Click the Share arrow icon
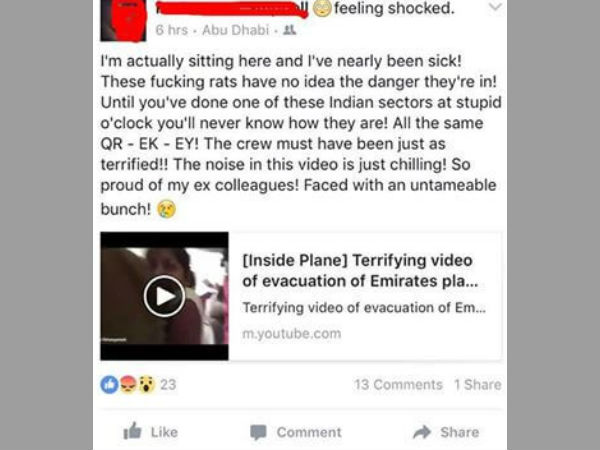Image resolution: width=600 pixels, height=450 pixels. point(422,432)
